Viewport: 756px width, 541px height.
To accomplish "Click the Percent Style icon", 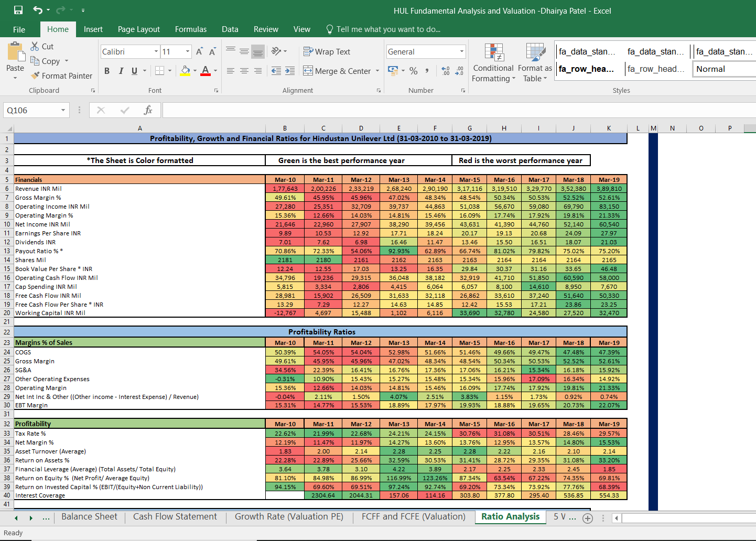I will click(x=414, y=71).
